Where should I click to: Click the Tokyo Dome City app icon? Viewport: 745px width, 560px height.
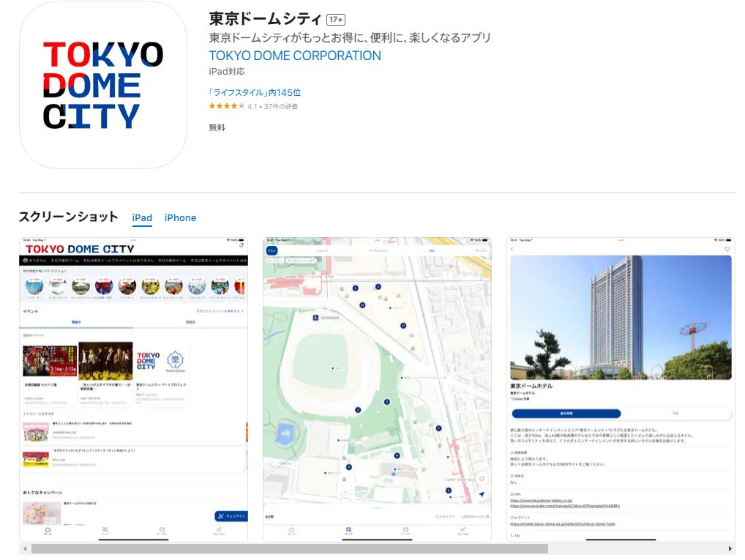103,85
